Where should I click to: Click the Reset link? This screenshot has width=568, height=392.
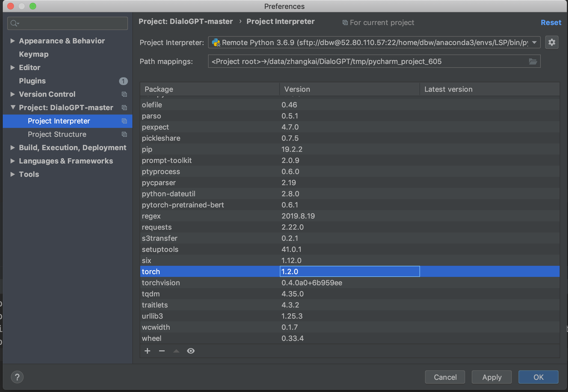551,23
